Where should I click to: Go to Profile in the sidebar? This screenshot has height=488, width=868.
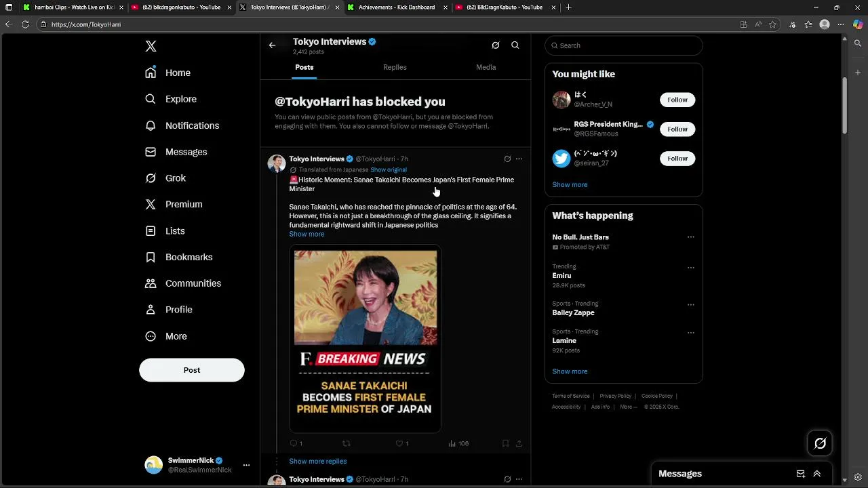coord(169,309)
